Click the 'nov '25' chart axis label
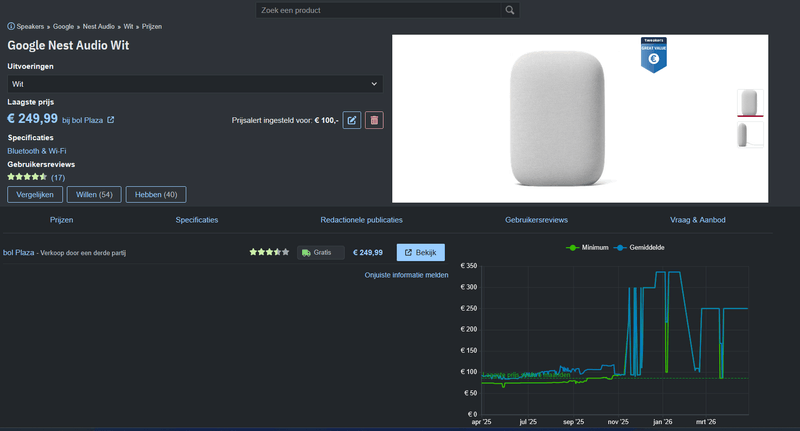Screen dimensions: 800x431 pyautogui.click(x=618, y=422)
